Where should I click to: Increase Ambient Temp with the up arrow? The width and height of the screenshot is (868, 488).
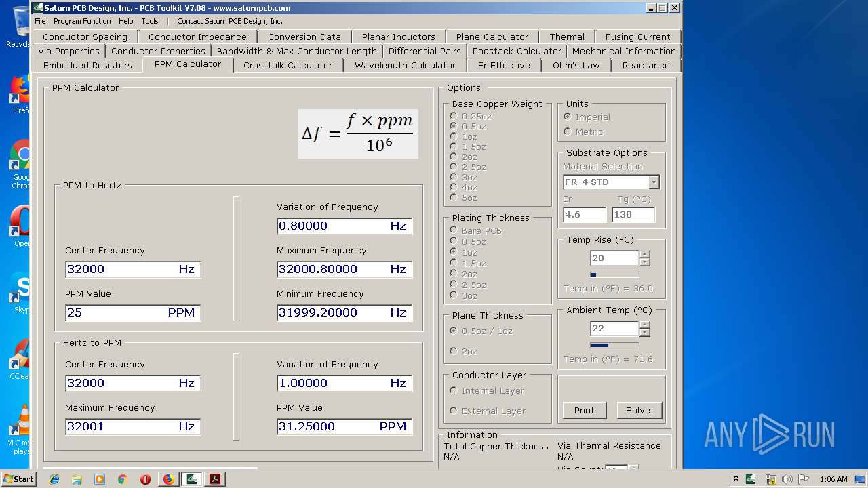pyautogui.click(x=645, y=325)
